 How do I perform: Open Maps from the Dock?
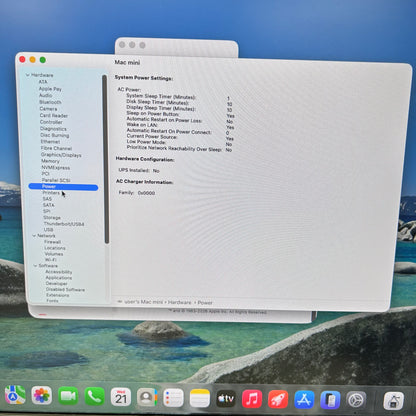[x=15, y=395]
